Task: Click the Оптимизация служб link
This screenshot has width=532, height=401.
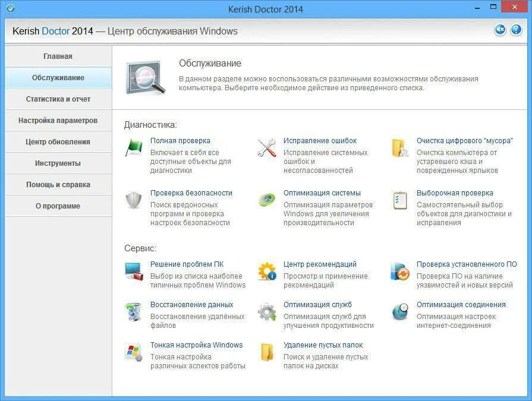Action: coord(317,304)
